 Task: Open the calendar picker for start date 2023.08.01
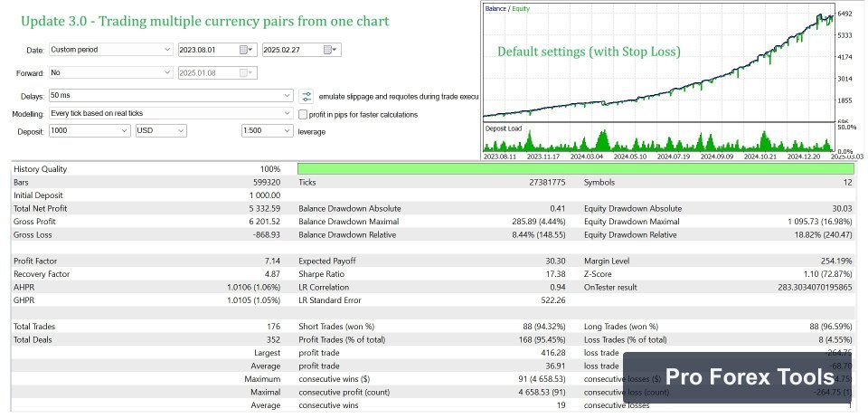(x=246, y=50)
